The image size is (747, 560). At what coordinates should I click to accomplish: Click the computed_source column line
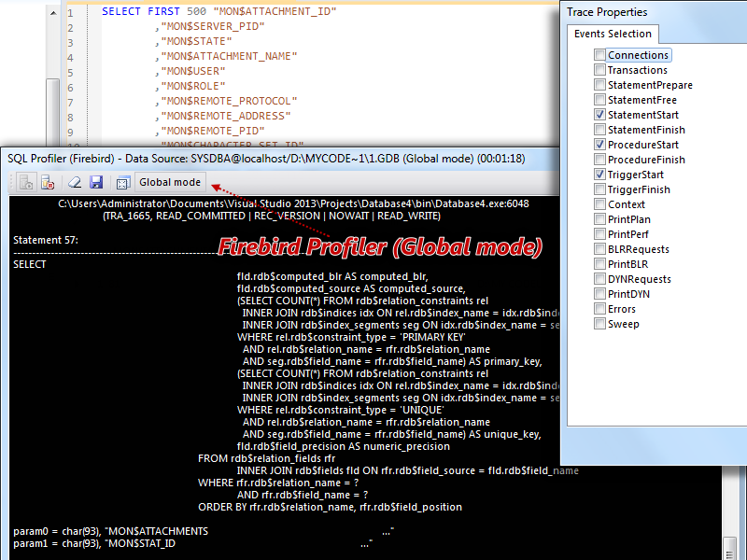point(351,288)
